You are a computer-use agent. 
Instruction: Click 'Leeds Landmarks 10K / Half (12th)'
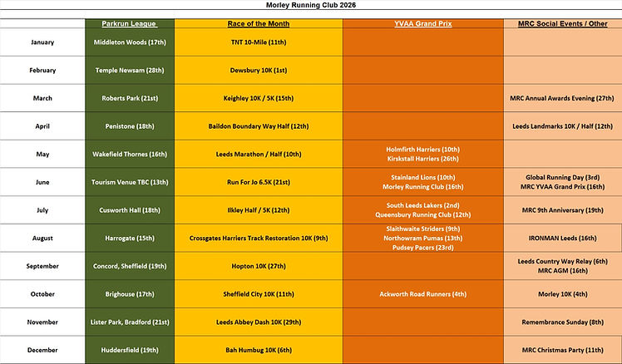tap(562, 126)
